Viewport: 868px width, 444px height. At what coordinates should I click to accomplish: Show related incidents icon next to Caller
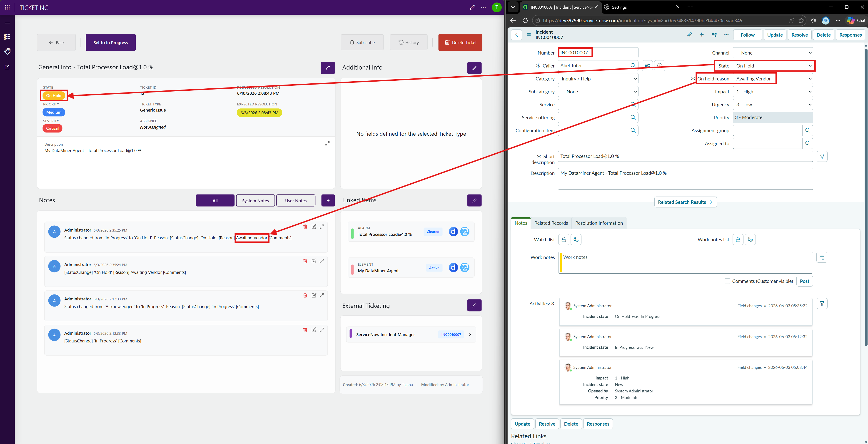[647, 66]
